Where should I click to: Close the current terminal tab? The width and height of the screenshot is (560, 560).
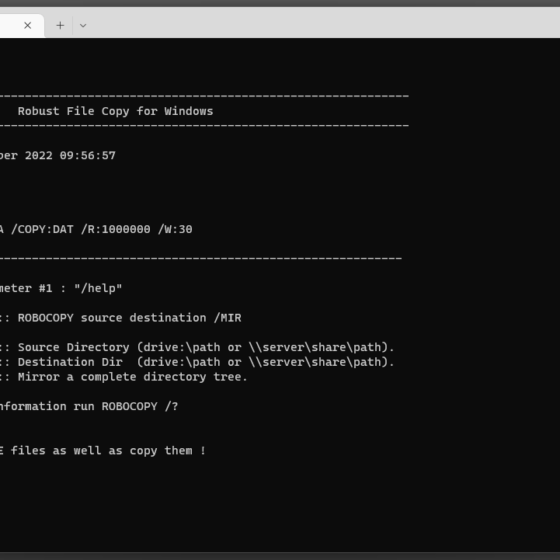28,25
